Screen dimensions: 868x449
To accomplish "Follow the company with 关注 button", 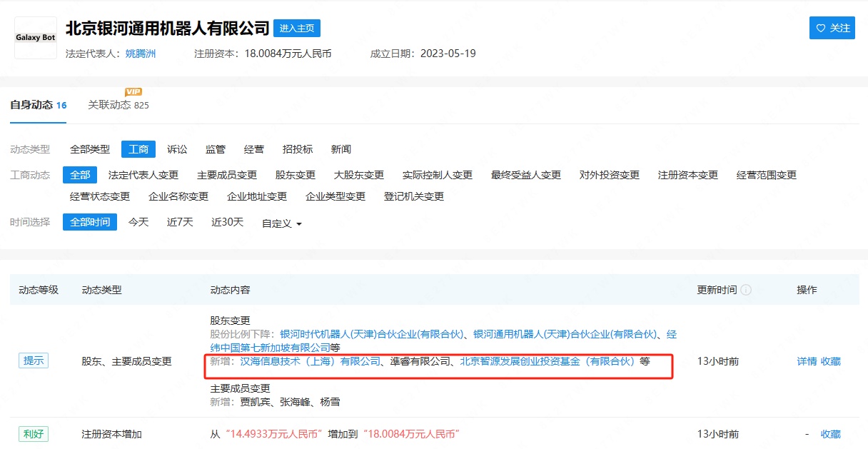I will [832, 28].
